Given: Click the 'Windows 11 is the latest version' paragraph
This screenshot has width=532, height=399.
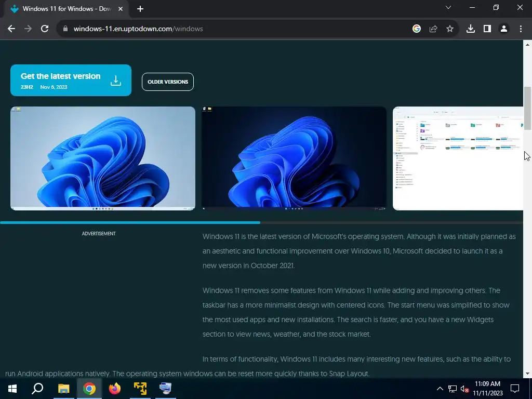Looking at the screenshot, I should (359, 251).
